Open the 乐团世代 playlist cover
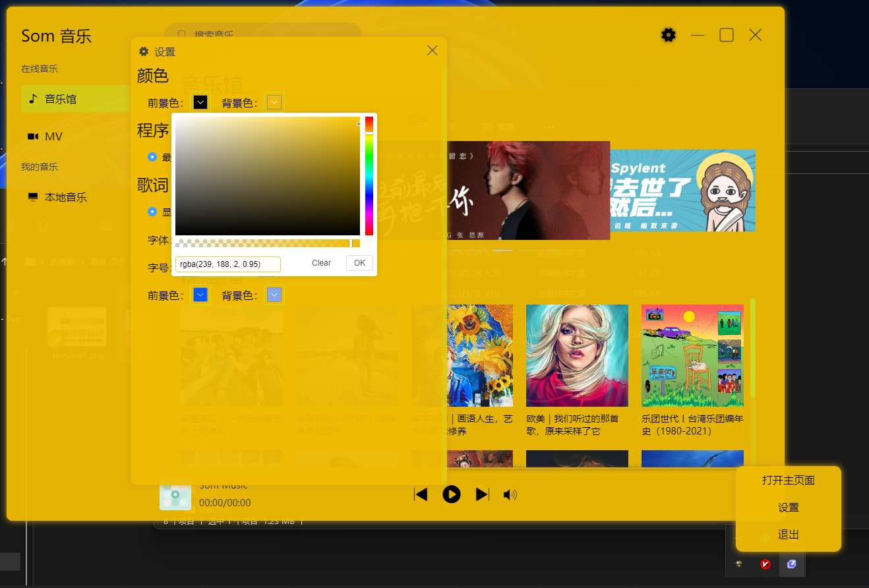Image resolution: width=869 pixels, height=588 pixels. (x=692, y=355)
